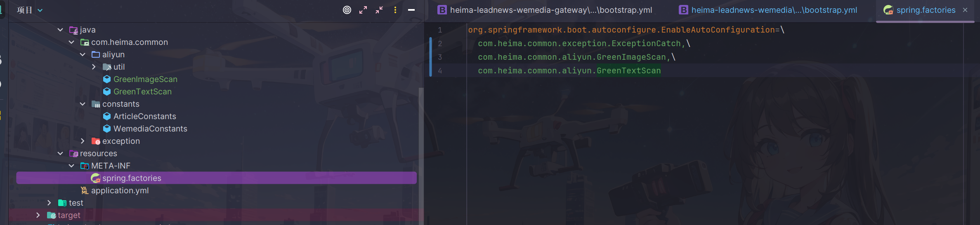This screenshot has width=980, height=225.
Task: Expand the util folder chevron
Action: point(94,67)
